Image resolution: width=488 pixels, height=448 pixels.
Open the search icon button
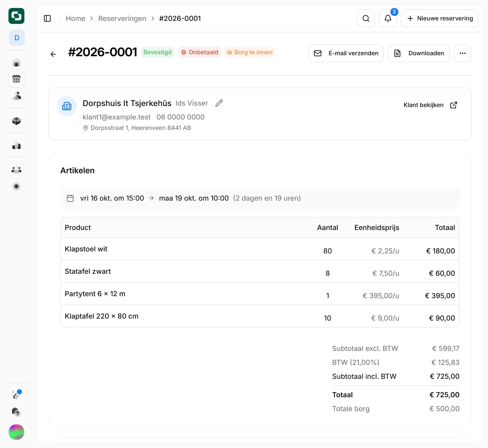[x=366, y=18]
